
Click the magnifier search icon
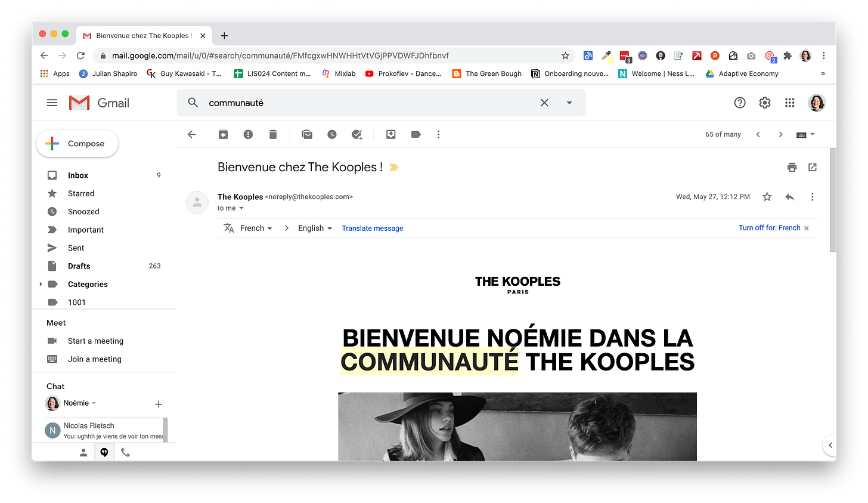[x=193, y=103]
